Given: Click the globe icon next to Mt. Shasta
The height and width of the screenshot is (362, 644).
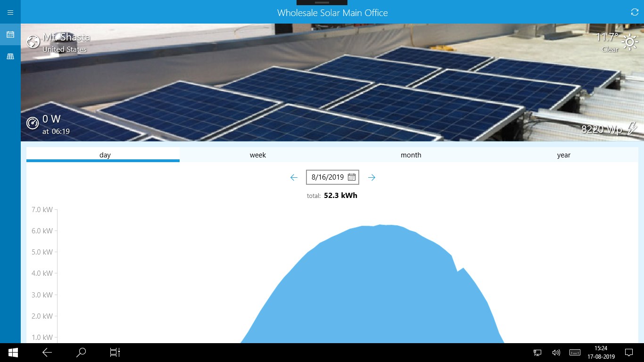Looking at the screenshot, I should pyautogui.click(x=33, y=41).
